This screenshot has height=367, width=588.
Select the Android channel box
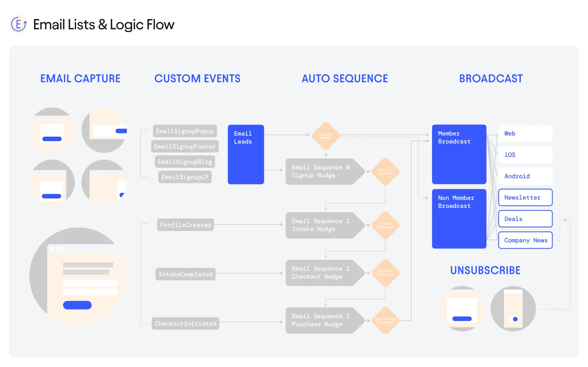(x=525, y=176)
